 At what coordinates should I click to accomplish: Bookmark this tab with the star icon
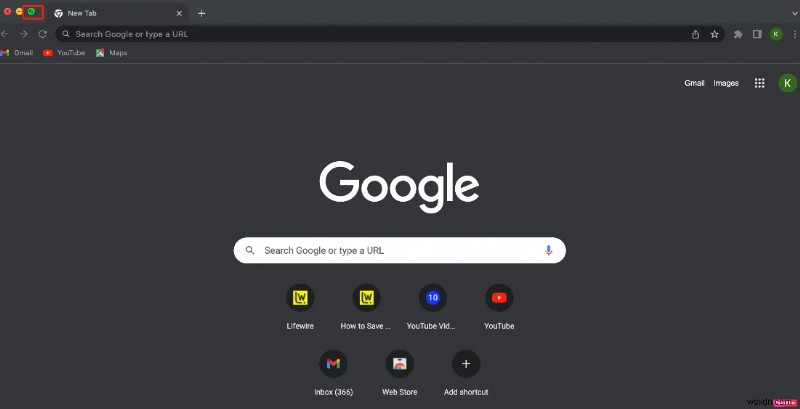click(714, 34)
